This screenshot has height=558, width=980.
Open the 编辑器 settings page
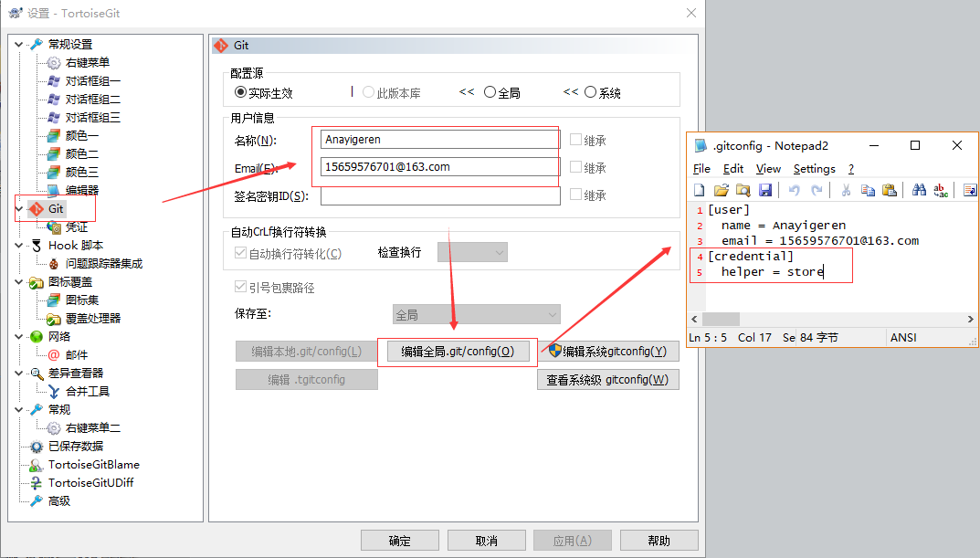(82, 190)
